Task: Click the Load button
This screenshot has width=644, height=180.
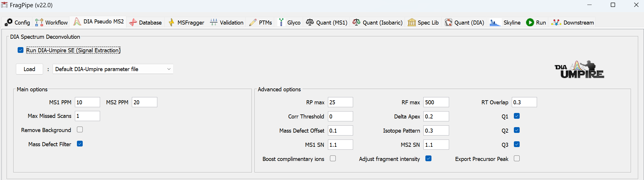Action: [x=29, y=69]
